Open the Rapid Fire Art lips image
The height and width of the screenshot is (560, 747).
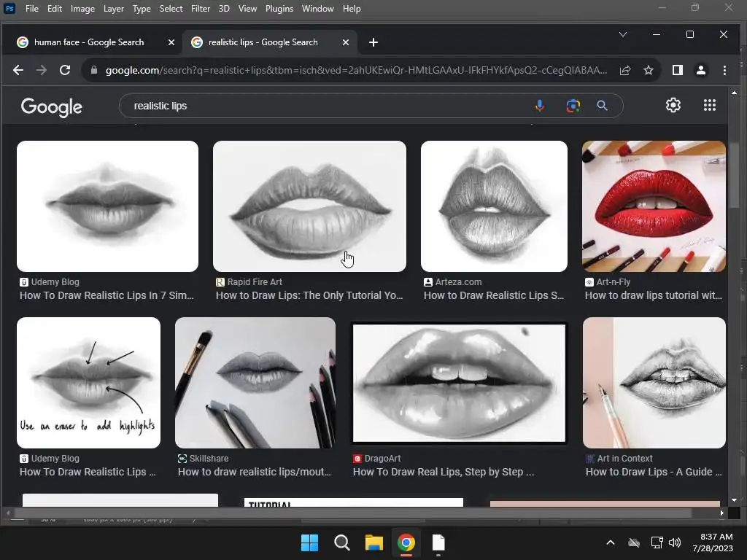pos(309,206)
